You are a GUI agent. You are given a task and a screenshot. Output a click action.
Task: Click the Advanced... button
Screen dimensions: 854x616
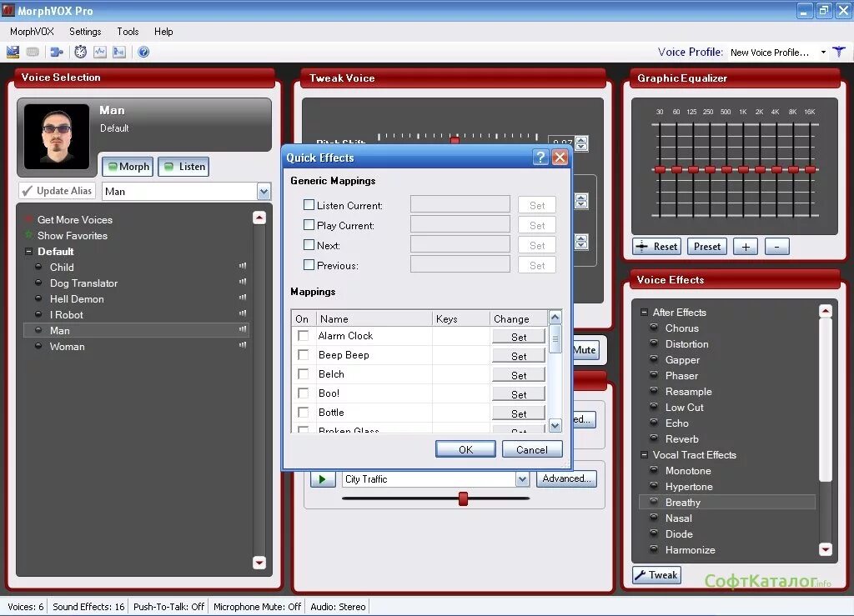coord(566,478)
